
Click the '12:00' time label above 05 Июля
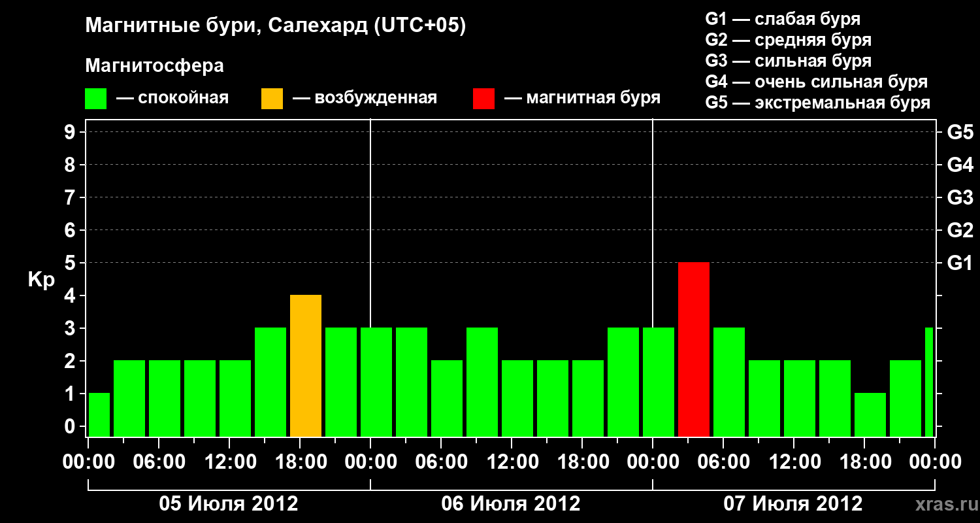(x=229, y=462)
